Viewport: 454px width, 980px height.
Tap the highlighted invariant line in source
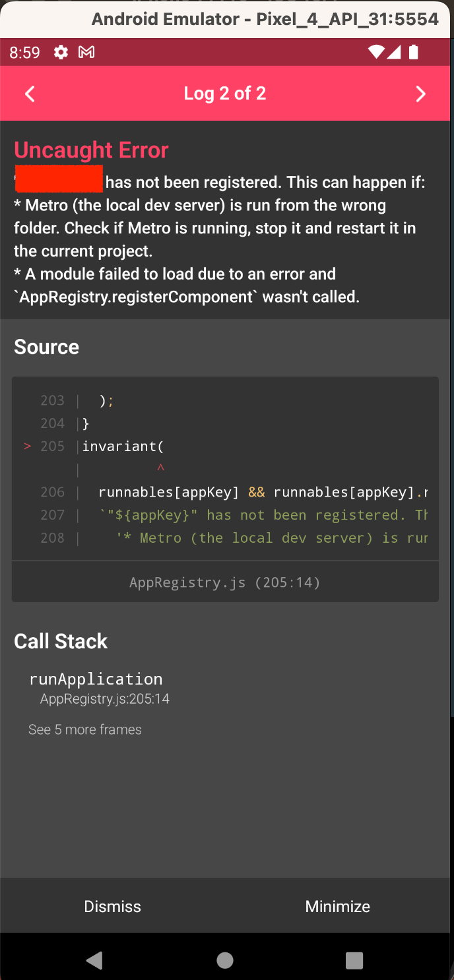[123, 446]
